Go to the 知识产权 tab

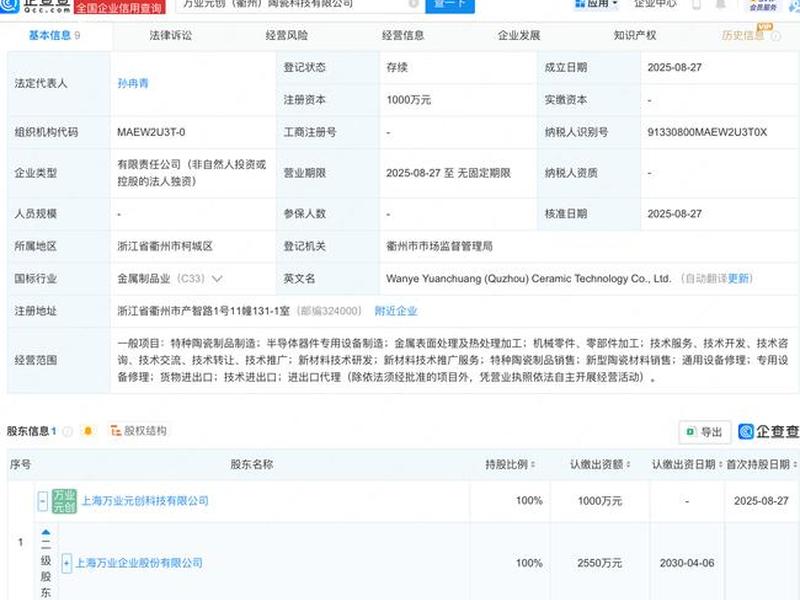635,35
